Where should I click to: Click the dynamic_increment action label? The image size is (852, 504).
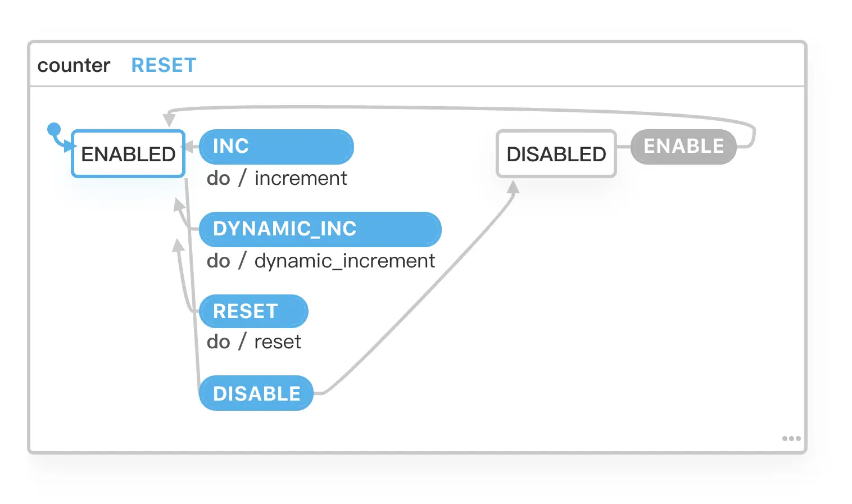(x=345, y=261)
